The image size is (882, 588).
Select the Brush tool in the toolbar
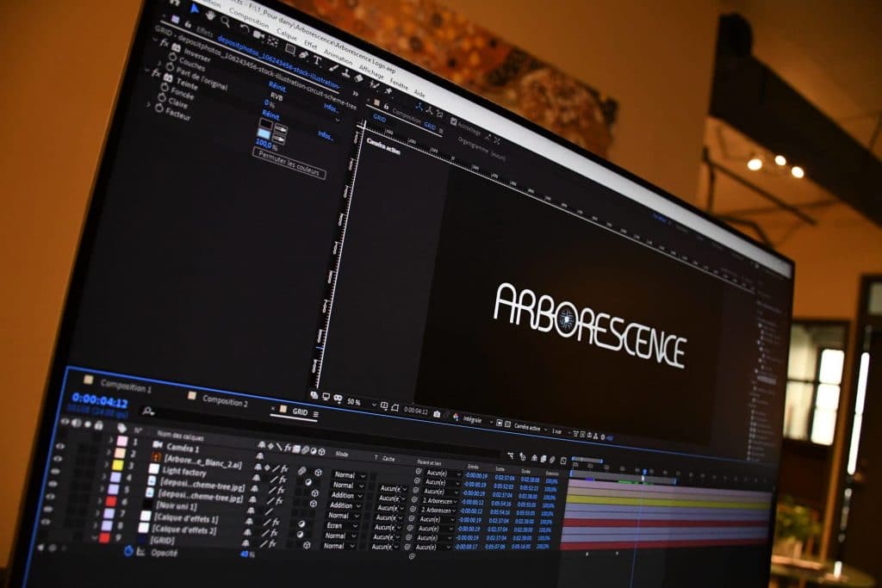[x=332, y=67]
